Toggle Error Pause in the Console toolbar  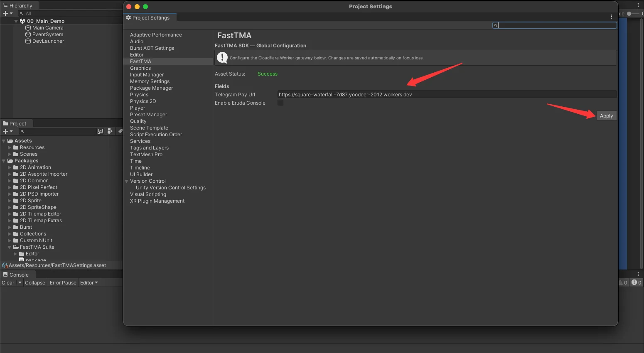click(63, 283)
